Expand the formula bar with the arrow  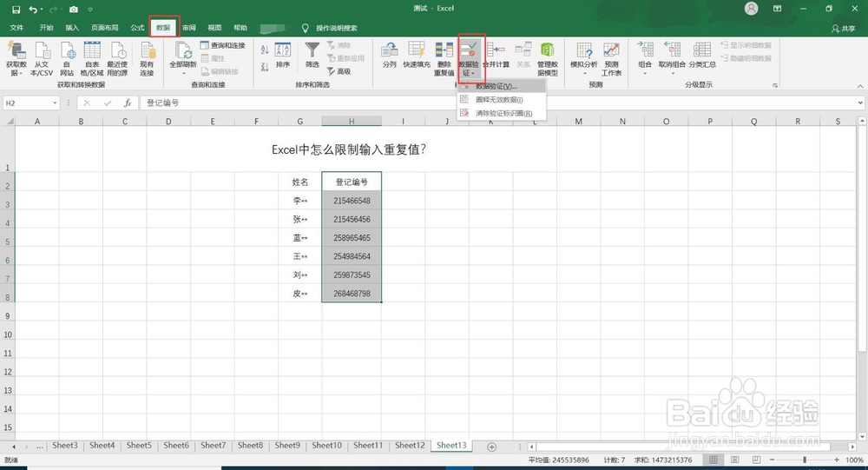860,103
